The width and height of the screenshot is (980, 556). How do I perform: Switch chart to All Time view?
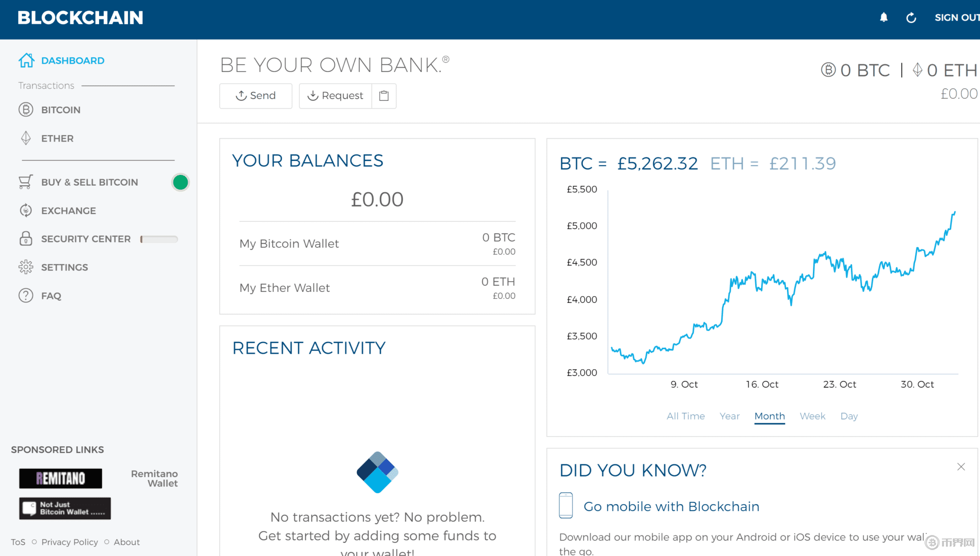tap(686, 416)
